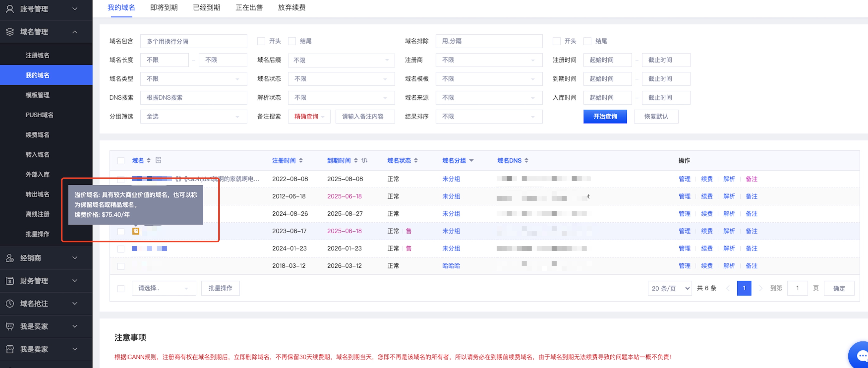The width and height of the screenshot is (868, 368).
Task: Click 备注 link in 2018-03-12 row
Action: pyautogui.click(x=751, y=266)
